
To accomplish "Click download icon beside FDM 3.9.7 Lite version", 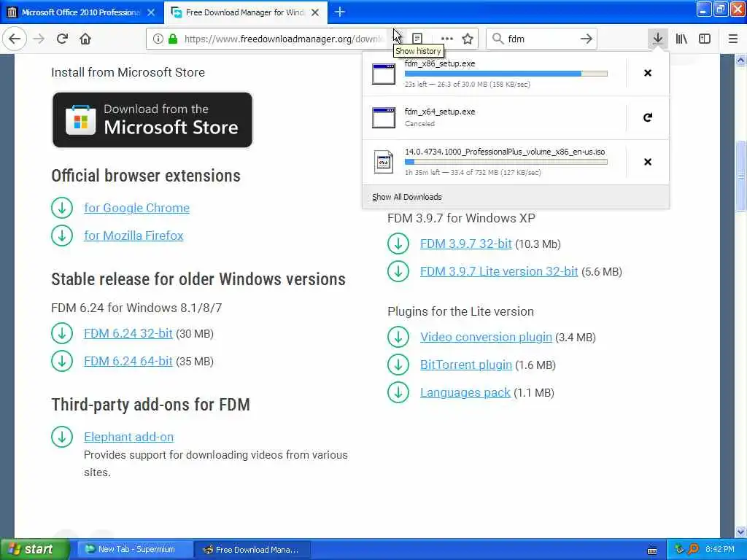I will [398, 271].
